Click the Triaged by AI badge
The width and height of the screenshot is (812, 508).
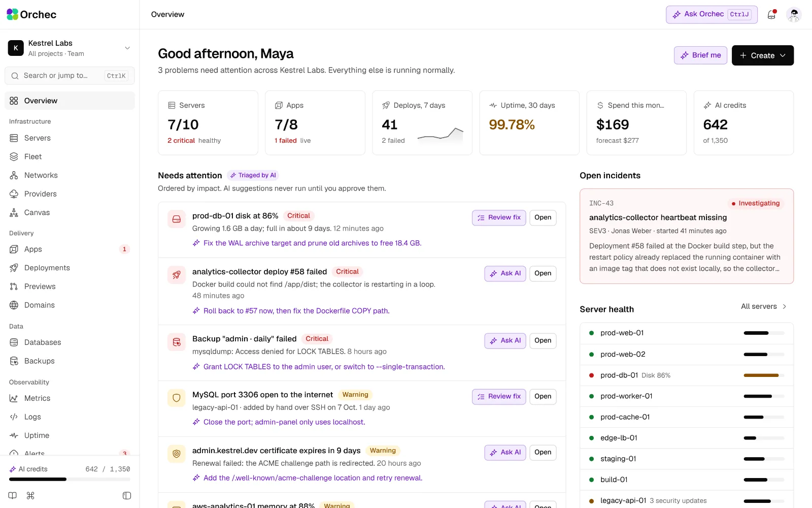coord(253,175)
